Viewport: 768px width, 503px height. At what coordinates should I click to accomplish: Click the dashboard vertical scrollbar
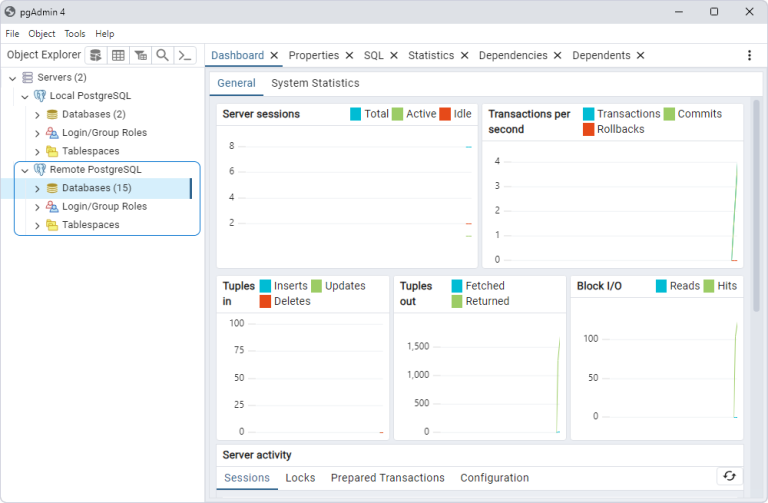pyautogui.click(x=756, y=206)
